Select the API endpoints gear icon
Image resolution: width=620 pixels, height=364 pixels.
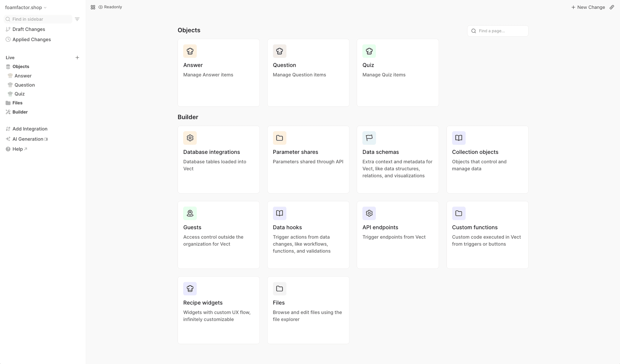tap(369, 213)
